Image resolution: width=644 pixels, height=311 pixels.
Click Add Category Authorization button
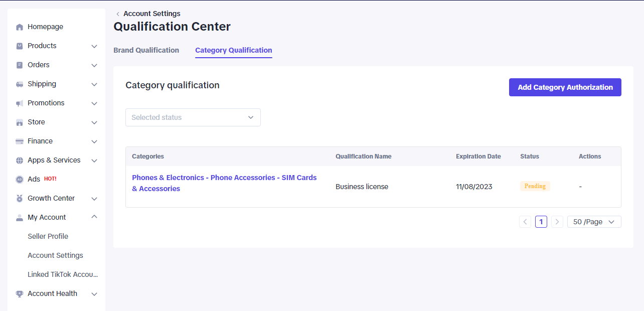pyautogui.click(x=565, y=87)
